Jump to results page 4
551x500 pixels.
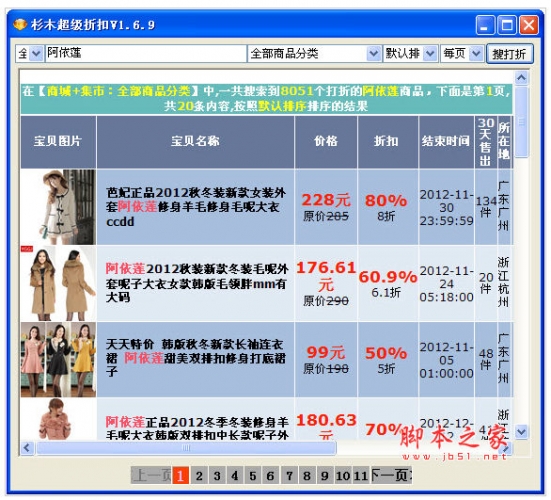coord(235,476)
